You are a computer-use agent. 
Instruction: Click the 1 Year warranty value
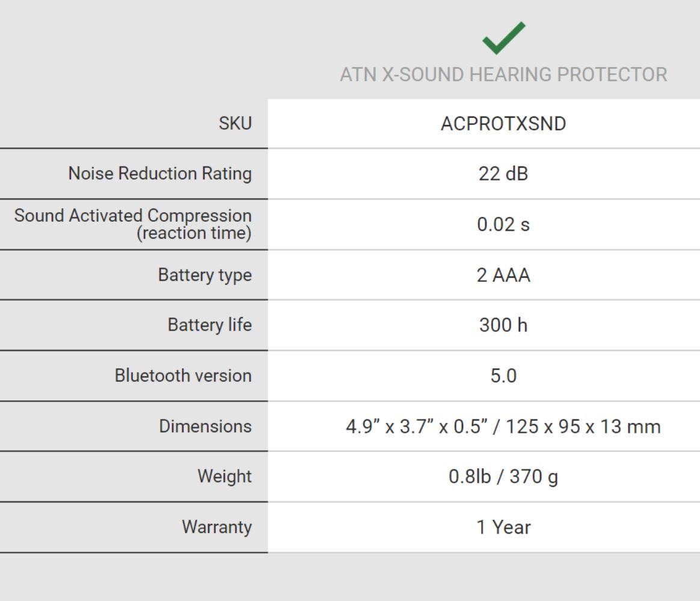point(503,528)
